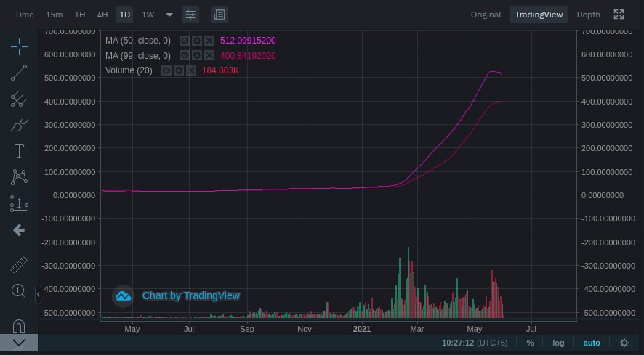The width and height of the screenshot is (644, 355).
Task: Select the 1D interval
Action: (125, 15)
